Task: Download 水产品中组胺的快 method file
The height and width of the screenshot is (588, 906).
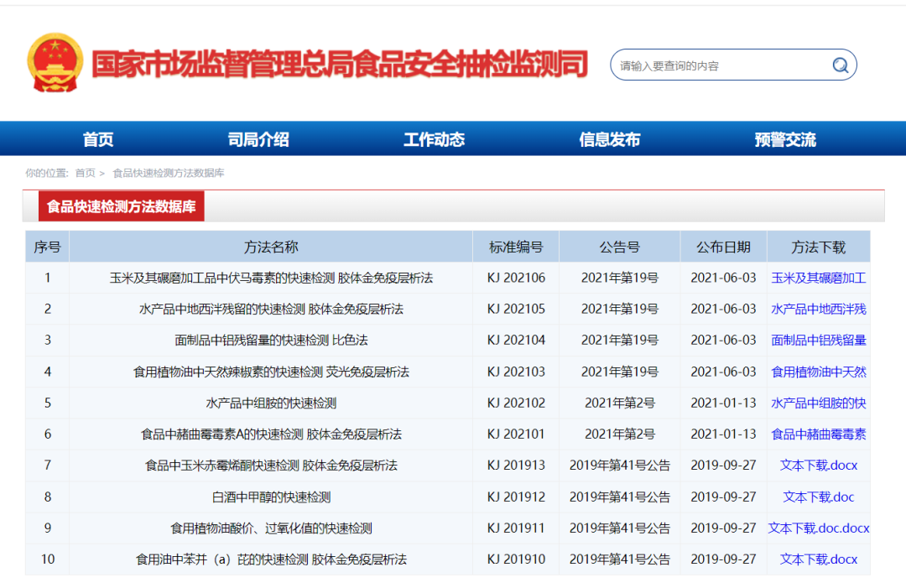Action: click(818, 403)
